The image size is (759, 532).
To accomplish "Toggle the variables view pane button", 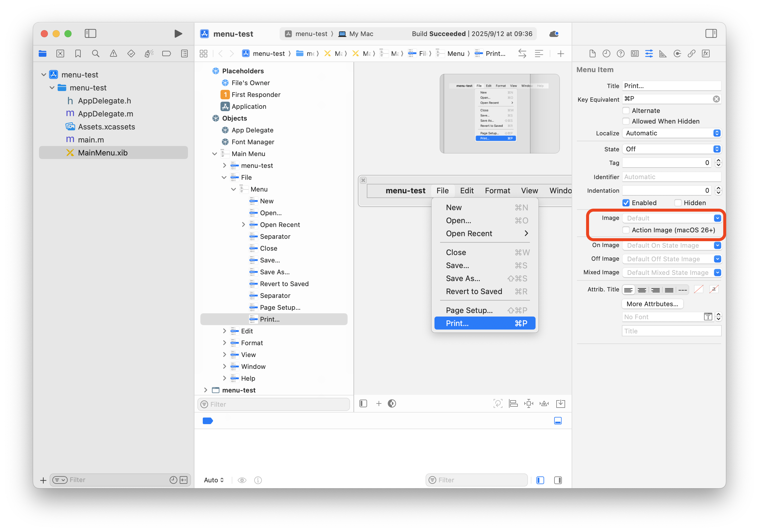I will point(540,480).
